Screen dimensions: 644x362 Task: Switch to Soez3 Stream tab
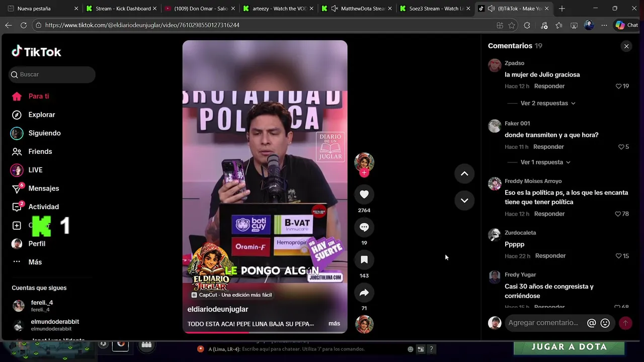click(x=434, y=9)
